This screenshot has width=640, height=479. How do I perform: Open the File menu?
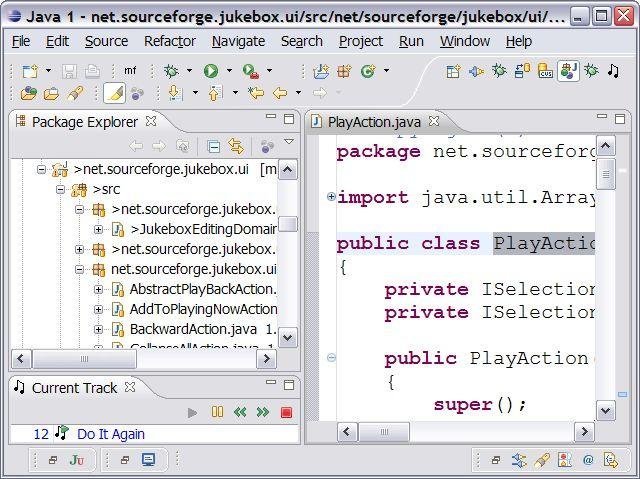21,41
